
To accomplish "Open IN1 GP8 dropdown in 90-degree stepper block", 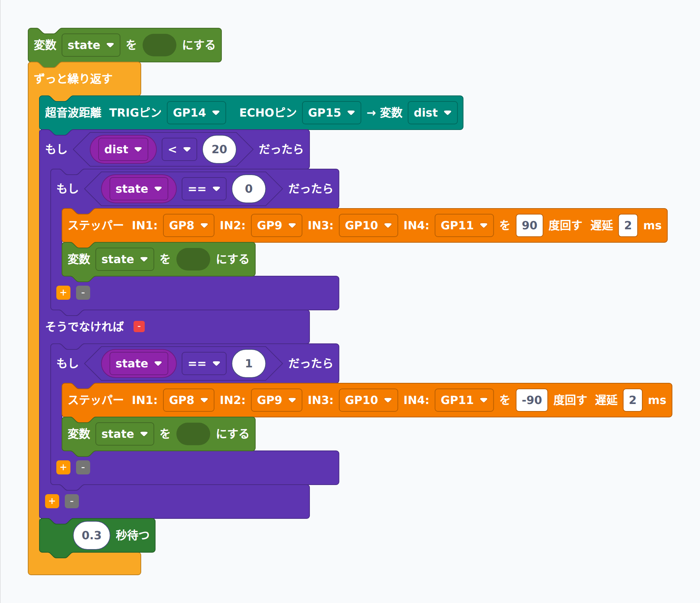I will pyautogui.click(x=189, y=225).
